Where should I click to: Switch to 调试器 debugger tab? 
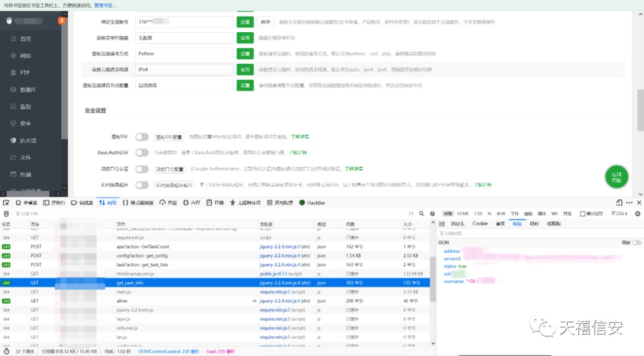(x=82, y=203)
